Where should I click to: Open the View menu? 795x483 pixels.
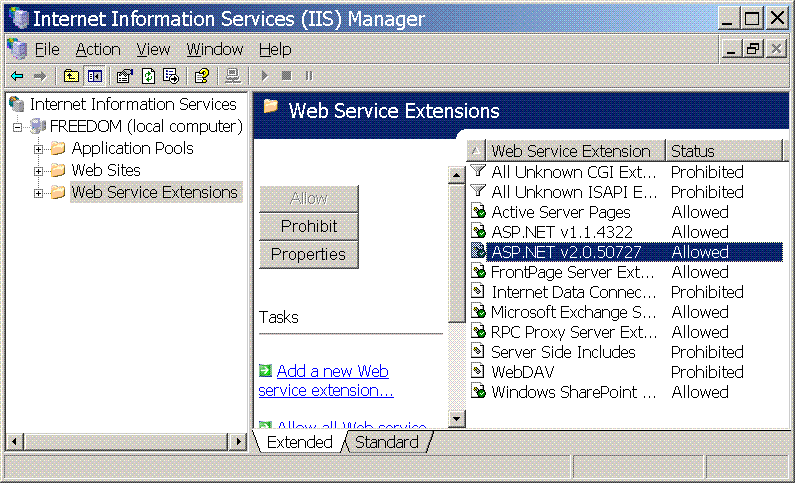(x=153, y=50)
